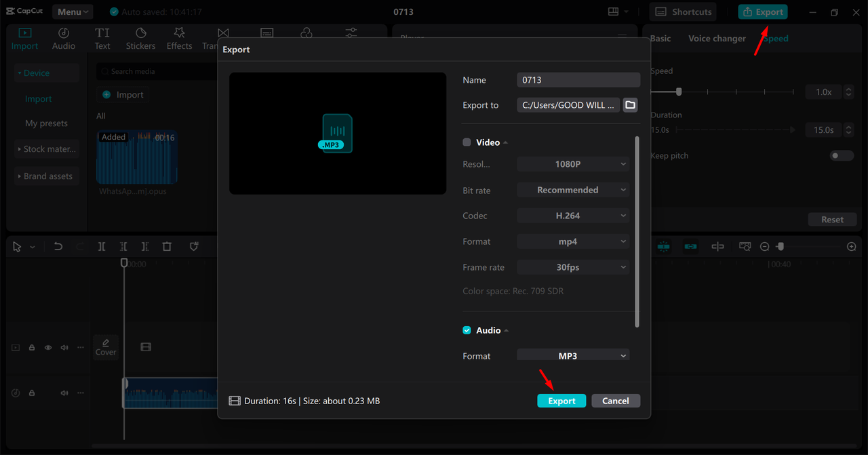This screenshot has height=455, width=868.
Task: Open the Frame rate 30fps dropdown
Action: 573,267
